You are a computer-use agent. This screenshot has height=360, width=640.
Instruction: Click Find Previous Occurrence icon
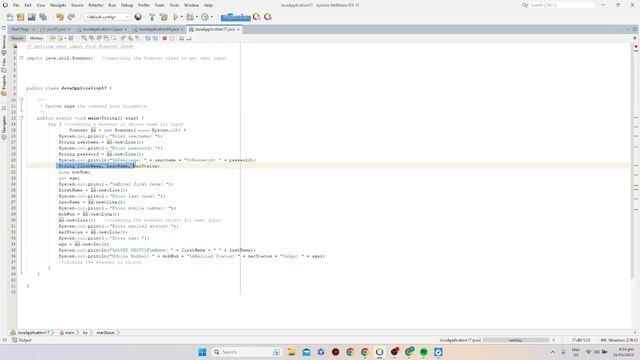tap(91, 38)
